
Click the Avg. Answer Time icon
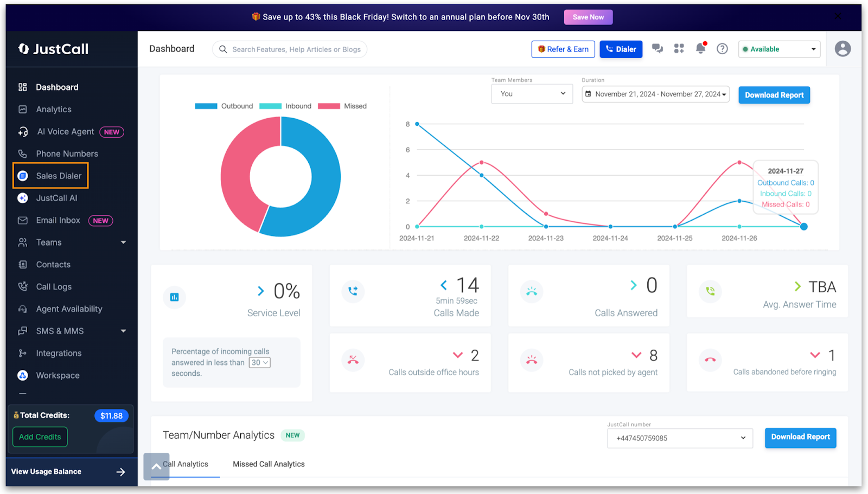coord(710,291)
